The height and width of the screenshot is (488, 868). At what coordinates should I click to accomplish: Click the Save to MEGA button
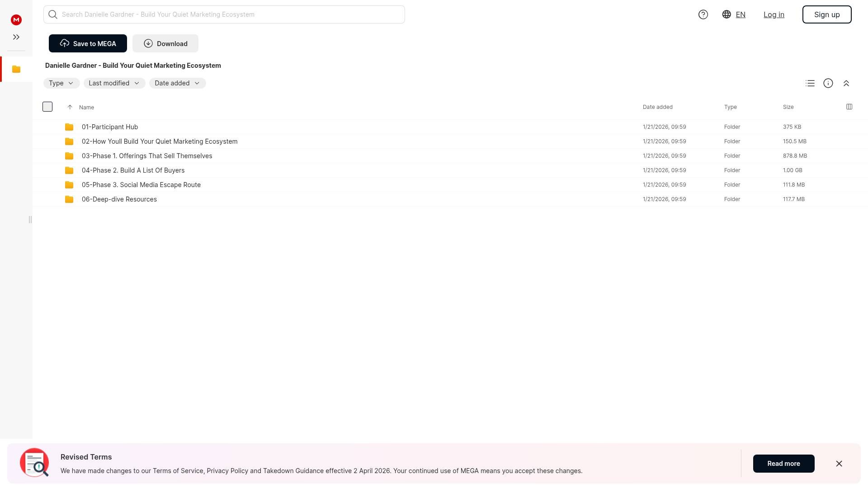tap(88, 43)
